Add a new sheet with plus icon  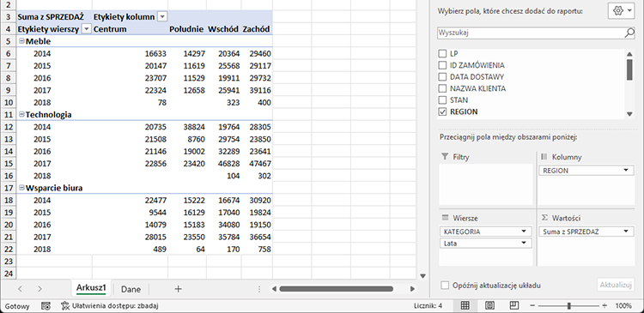[x=178, y=289]
